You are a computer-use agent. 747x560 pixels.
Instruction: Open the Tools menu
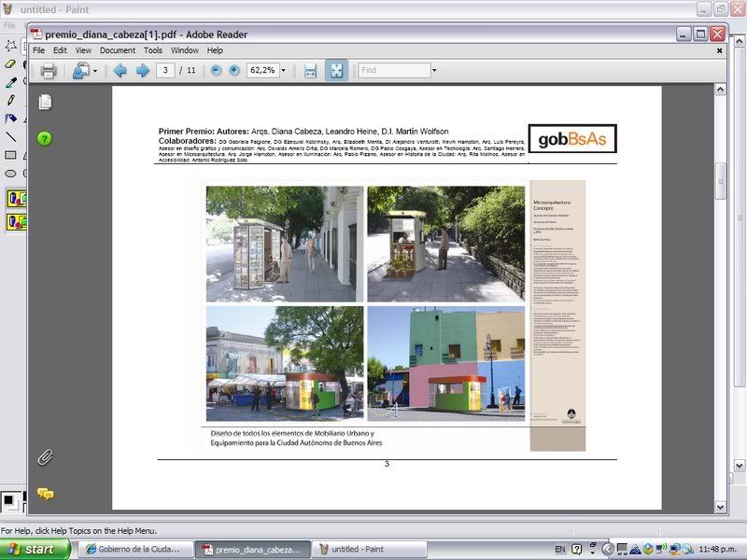pyautogui.click(x=152, y=50)
